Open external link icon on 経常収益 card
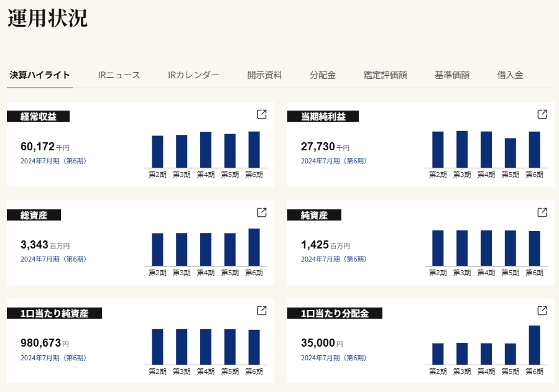The width and height of the screenshot is (559, 392). pyautogui.click(x=262, y=114)
